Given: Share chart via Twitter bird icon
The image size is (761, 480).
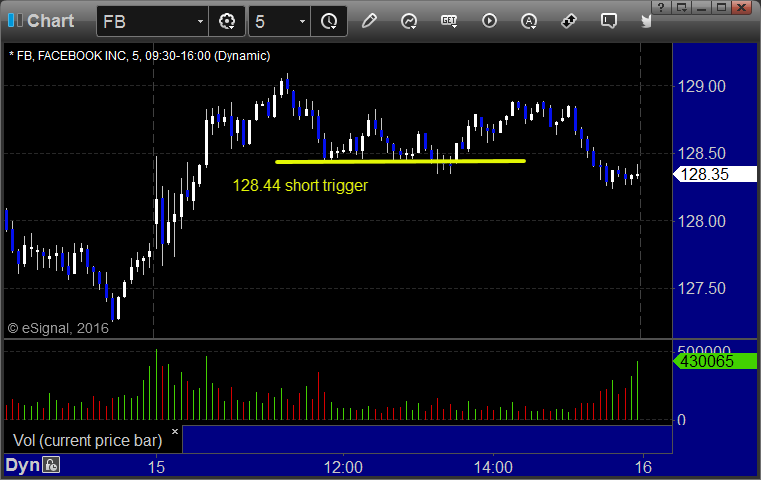Looking at the screenshot, I should coord(646,21).
